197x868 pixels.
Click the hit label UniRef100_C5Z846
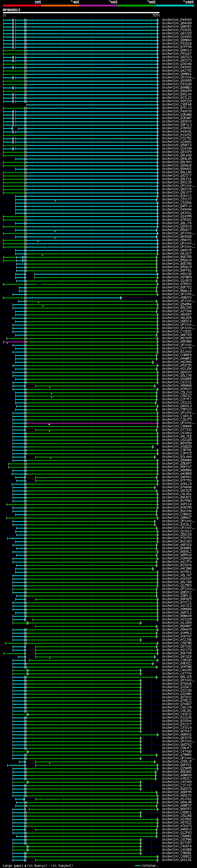177,203
